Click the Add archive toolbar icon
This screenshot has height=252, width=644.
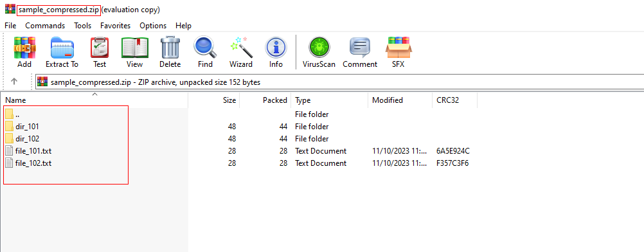point(24,48)
